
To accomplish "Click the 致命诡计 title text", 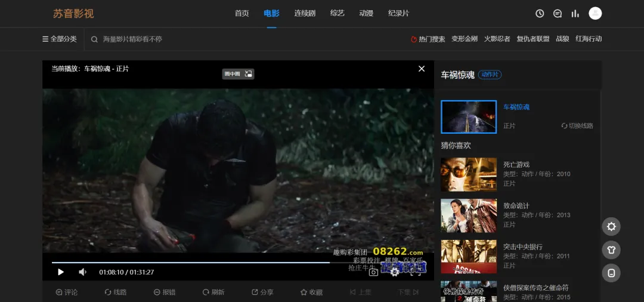I will [516, 205].
